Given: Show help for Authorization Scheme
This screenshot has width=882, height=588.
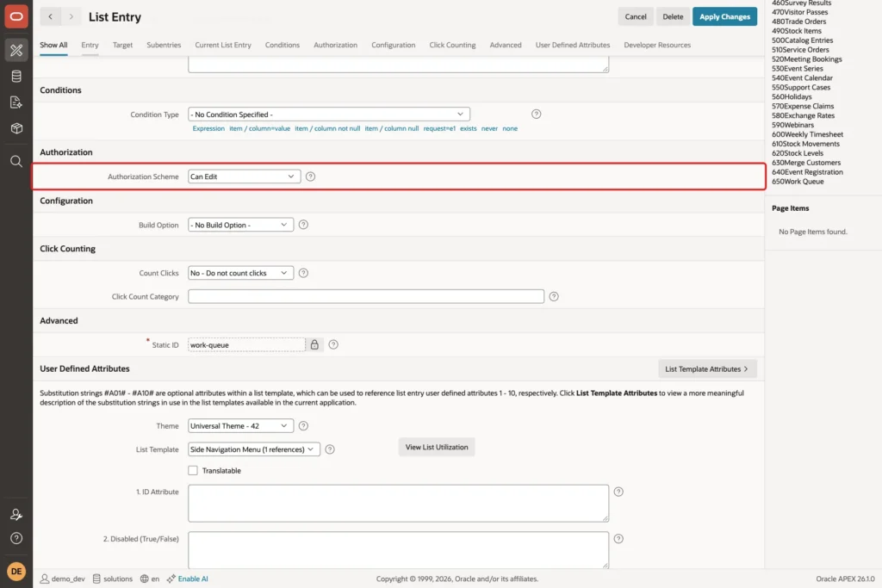Looking at the screenshot, I should click(310, 176).
